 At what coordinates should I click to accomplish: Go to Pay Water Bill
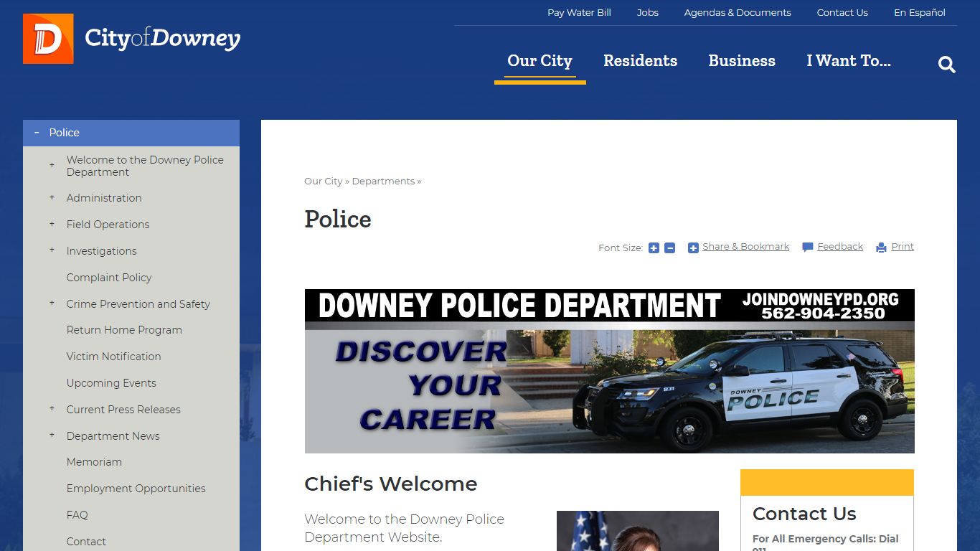[579, 13]
